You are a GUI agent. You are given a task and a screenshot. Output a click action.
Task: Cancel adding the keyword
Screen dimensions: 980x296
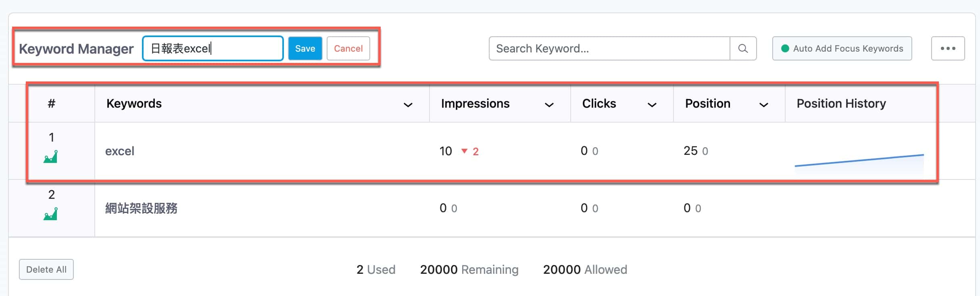pos(348,48)
